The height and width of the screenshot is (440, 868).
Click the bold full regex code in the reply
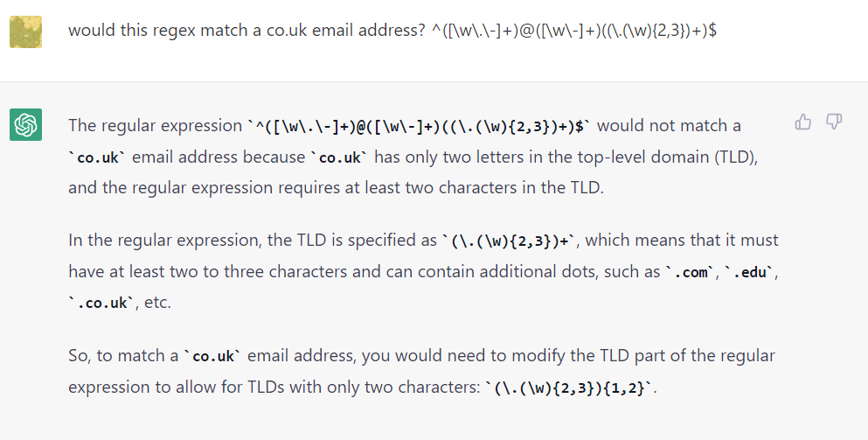pyautogui.click(x=420, y=126)
